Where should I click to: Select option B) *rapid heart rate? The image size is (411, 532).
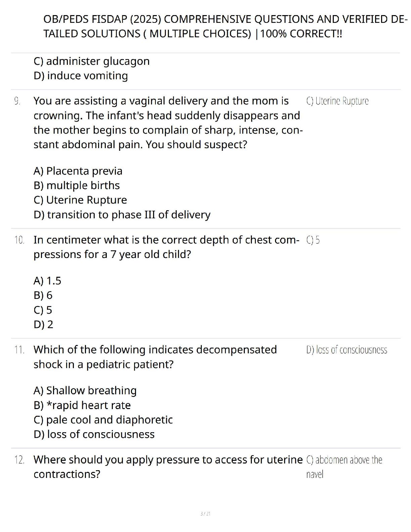(82, 405)
